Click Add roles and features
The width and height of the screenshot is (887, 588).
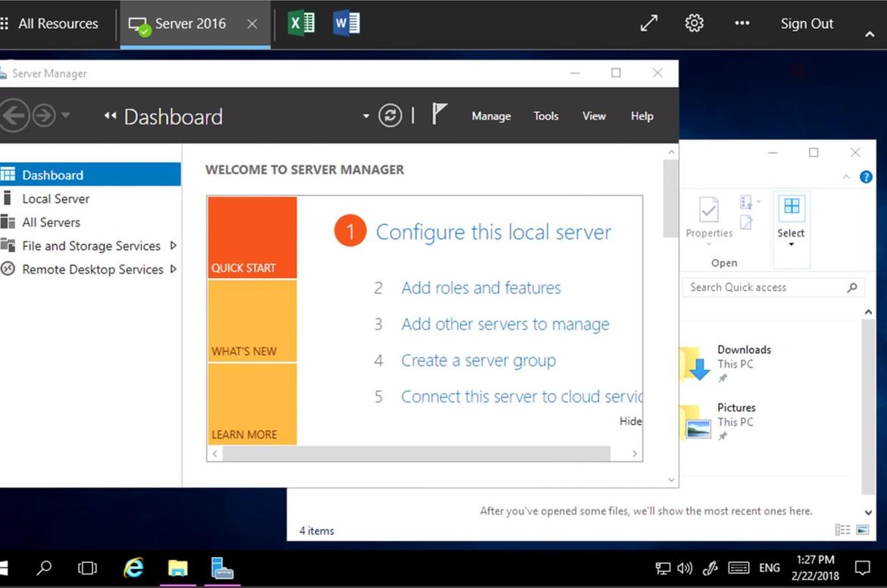tap(481, 288)
